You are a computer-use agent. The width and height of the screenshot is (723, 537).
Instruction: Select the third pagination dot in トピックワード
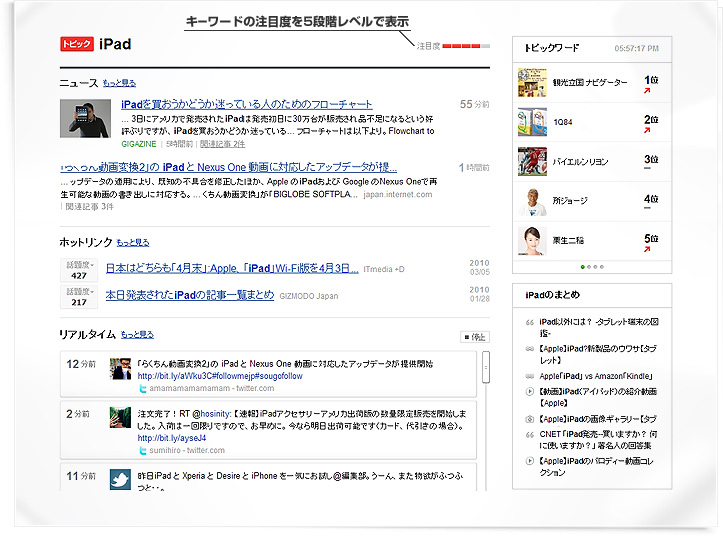[x=596, y=267]
